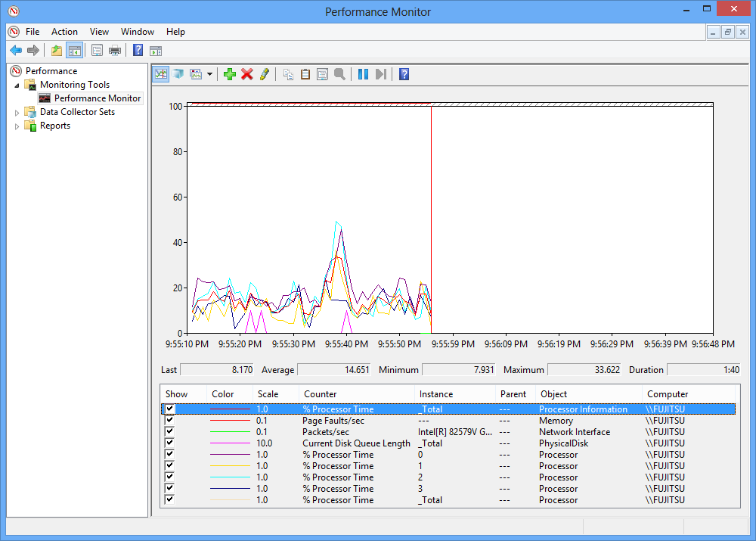Click the red color line of % Processor Time
Screen dimensions: 756x541
click(230, 409)
